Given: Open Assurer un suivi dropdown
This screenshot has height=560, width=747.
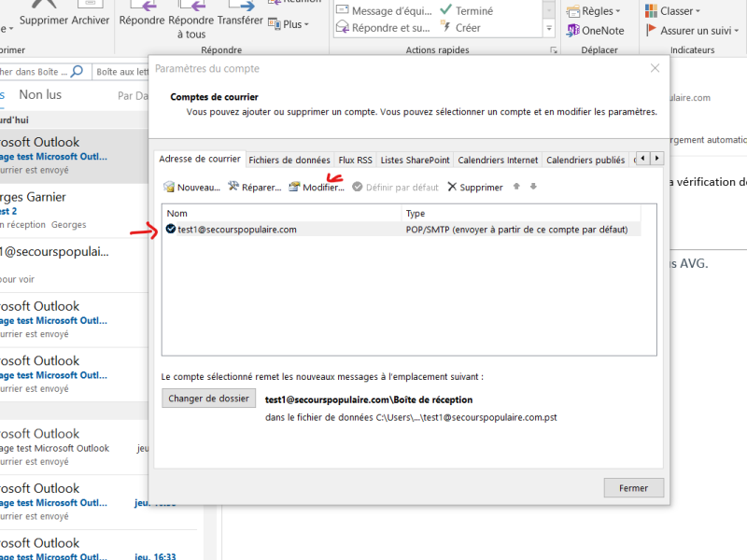Looking at the screenshot, I should click(x=692, y=31).
